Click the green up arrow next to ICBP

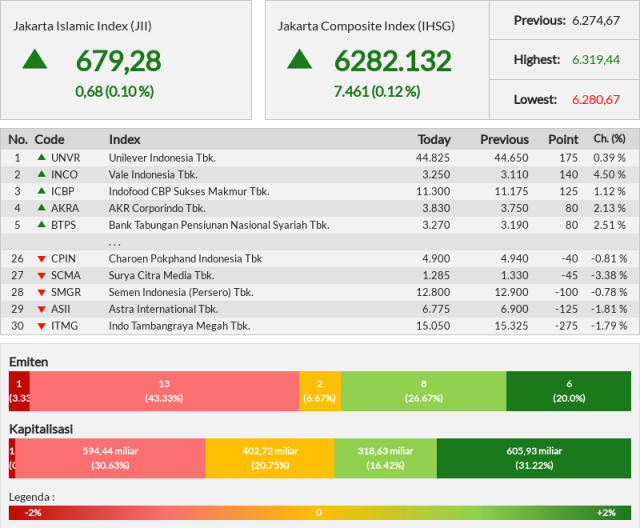(x=41, y=191)
